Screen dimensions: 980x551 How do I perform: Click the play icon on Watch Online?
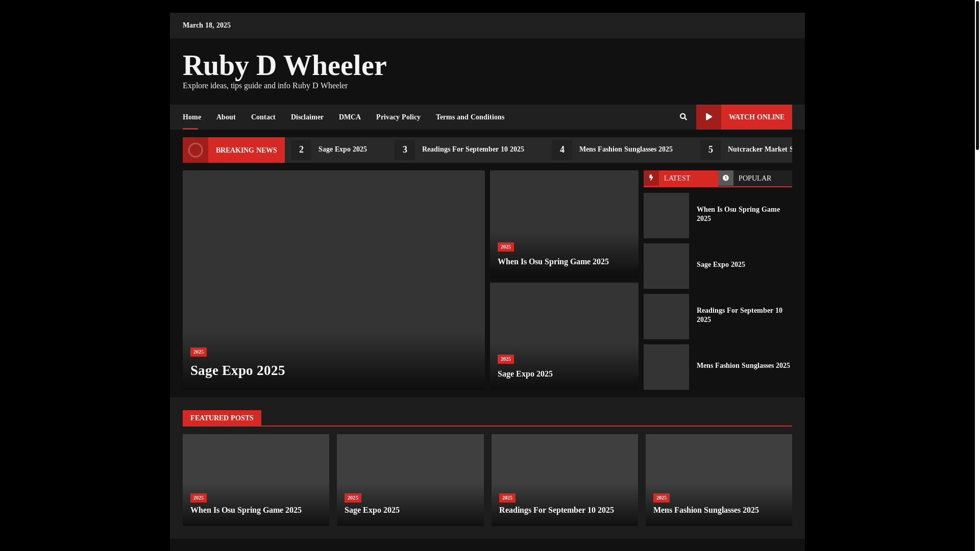[708, 117]
